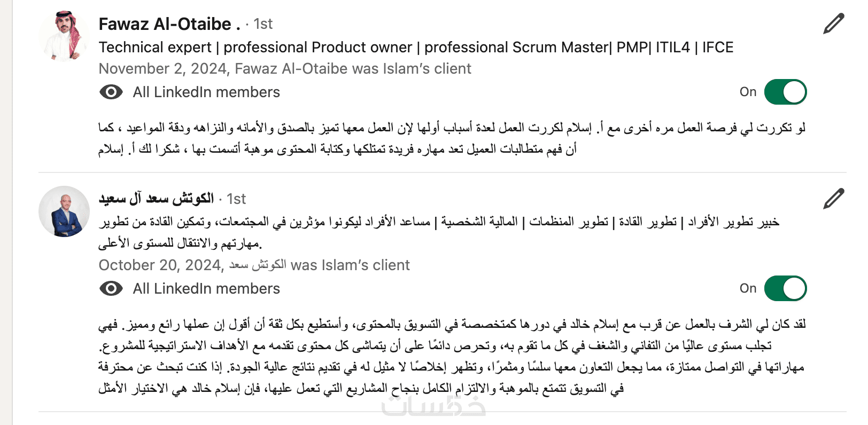Click the "October 20, 2024" client relationship line
The image size is (868, 425).
(x=254, y=265)
